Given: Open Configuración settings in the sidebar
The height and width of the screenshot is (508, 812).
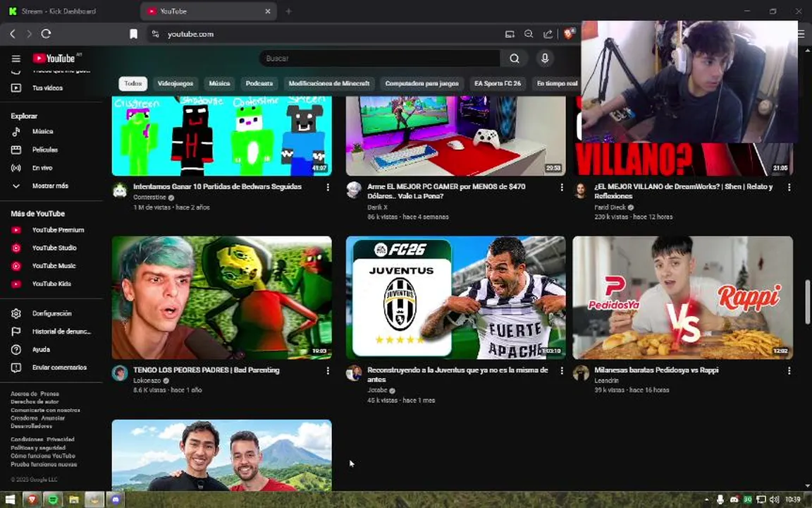Looking at the screenshot, I should coord(51,313).
